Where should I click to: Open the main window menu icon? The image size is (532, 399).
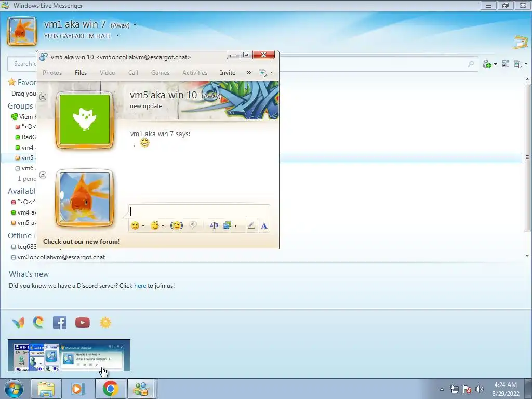(x=518, y=64)
